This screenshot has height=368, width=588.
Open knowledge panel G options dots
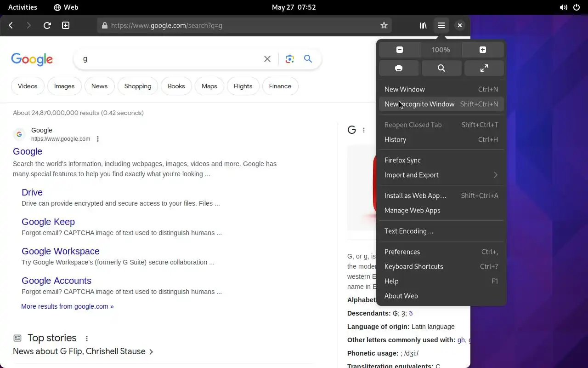(363, 130)
